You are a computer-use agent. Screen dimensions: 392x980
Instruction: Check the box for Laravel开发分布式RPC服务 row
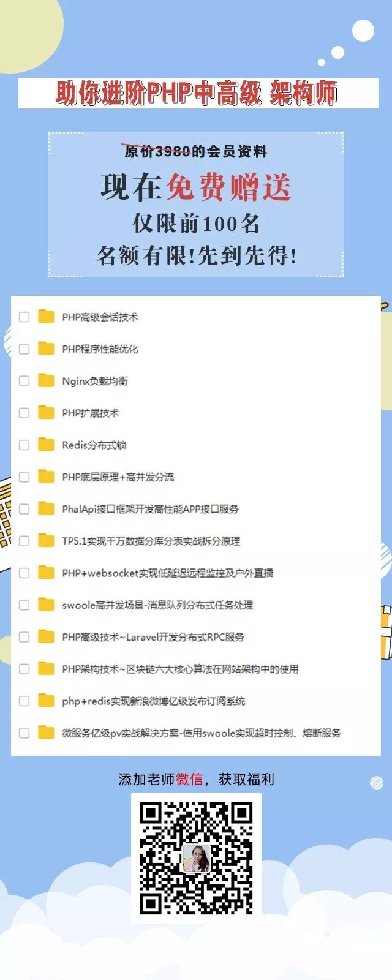coord(24,637)
